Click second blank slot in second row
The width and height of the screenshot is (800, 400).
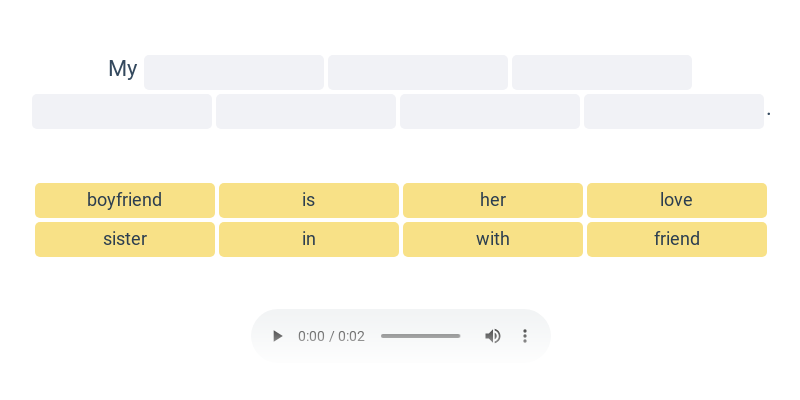(x=306, y=111)
